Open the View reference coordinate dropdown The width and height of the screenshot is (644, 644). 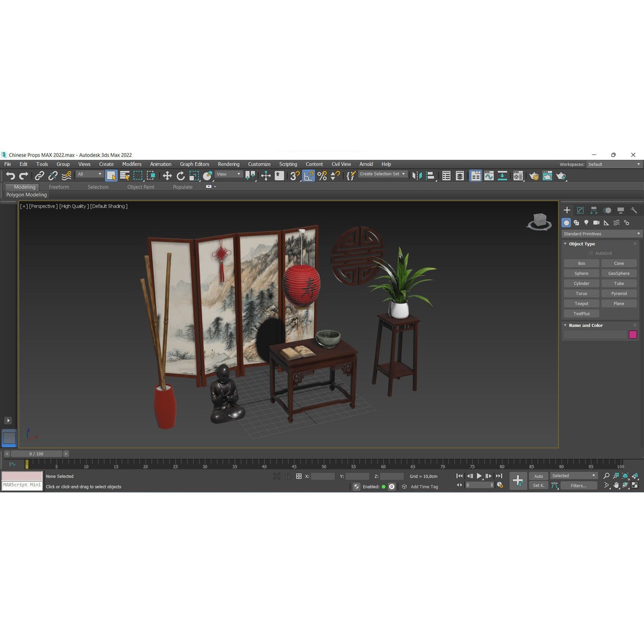pos(228,174)
